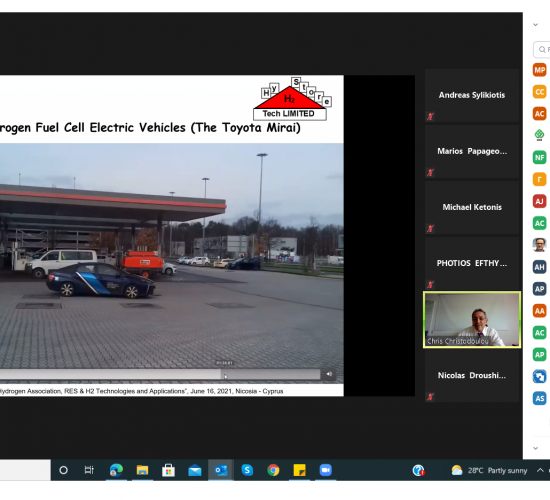The width and height of the screenshot is (550, 500).
Task: Click the Toyota Mirai slide title text
Action: (x=150, y=128)
